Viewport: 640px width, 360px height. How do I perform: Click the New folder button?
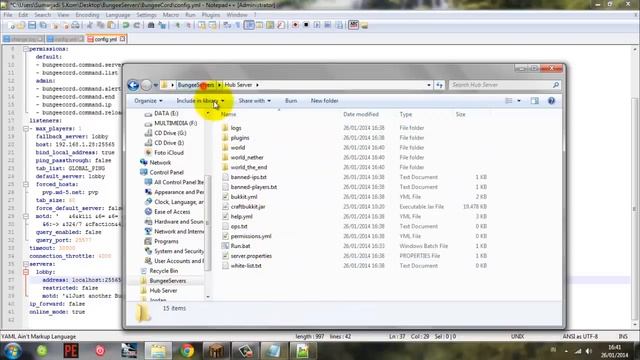[324, 101]
